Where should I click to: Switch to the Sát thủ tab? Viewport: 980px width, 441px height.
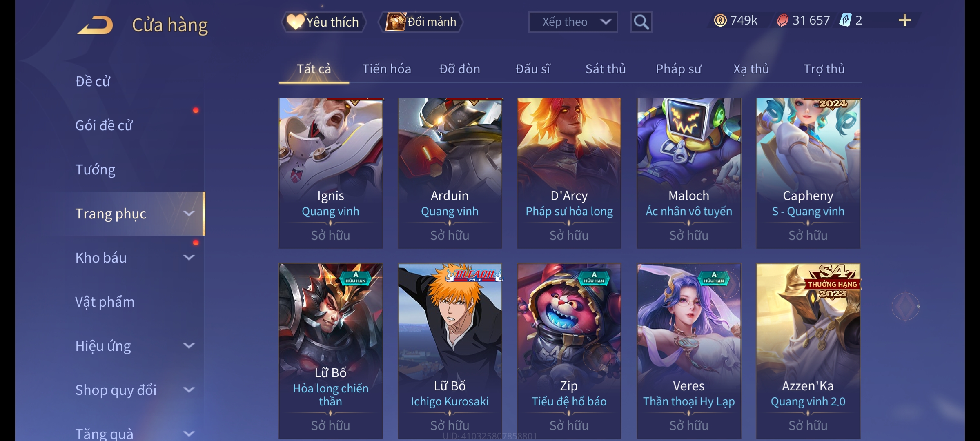(x=606, y=69)
